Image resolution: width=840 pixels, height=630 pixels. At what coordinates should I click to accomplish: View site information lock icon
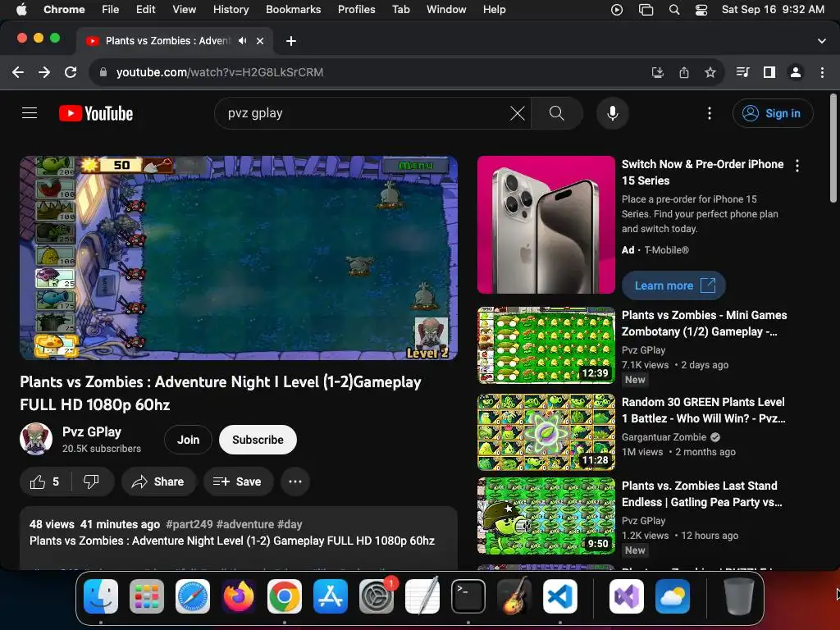click(103, 72)
